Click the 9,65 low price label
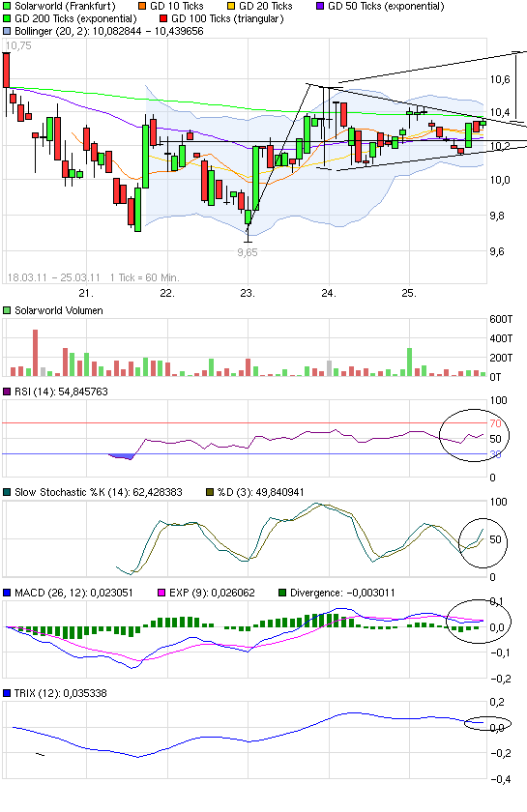527x812 pixels. coord(248,252)
